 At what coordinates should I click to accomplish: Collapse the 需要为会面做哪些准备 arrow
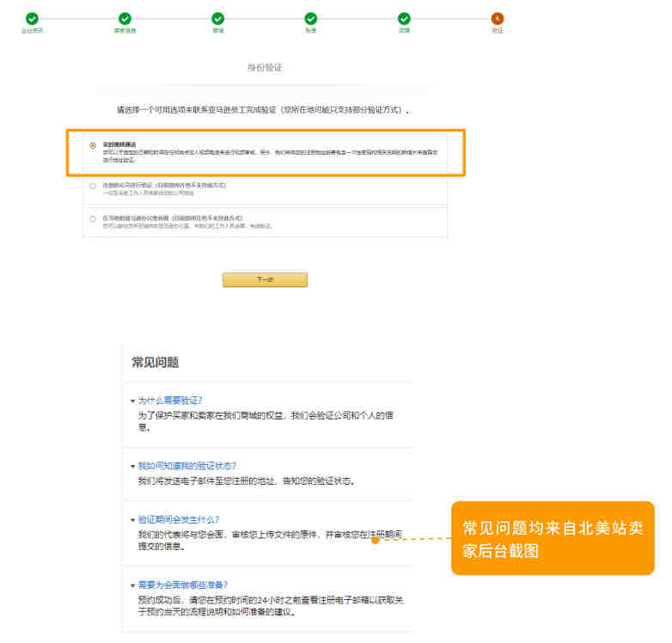133,585
